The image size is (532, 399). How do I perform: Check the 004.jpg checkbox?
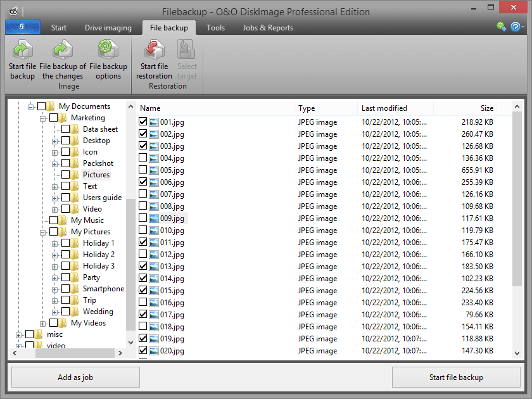click(x=143, y=158)
